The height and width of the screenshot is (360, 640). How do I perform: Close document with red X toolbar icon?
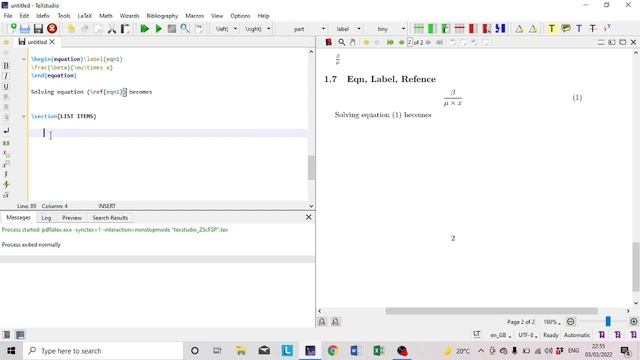pos(52,29)
